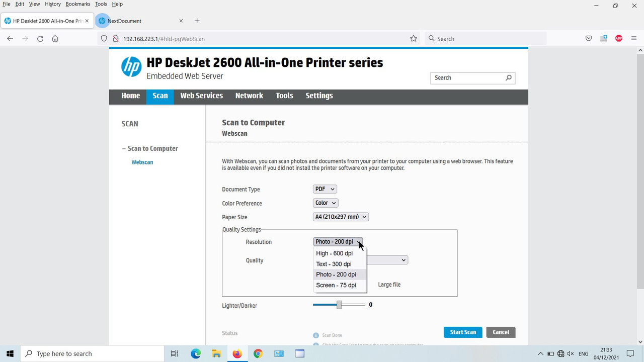
Task: Close the NextDocument tab
Action: coord(181,21)
